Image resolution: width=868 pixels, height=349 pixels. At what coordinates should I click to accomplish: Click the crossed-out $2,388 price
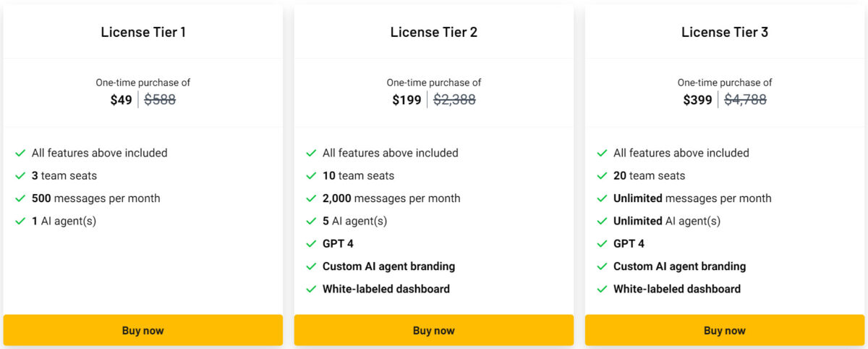[x=454, y=100]
